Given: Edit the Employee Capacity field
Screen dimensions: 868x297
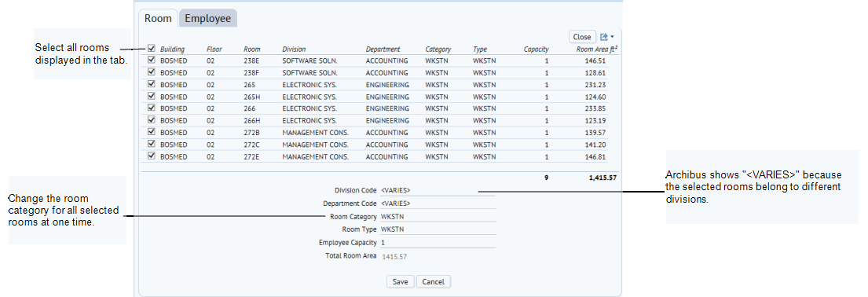Looking at the screenshot, I should pyautogui.click(x=438, y=243).
